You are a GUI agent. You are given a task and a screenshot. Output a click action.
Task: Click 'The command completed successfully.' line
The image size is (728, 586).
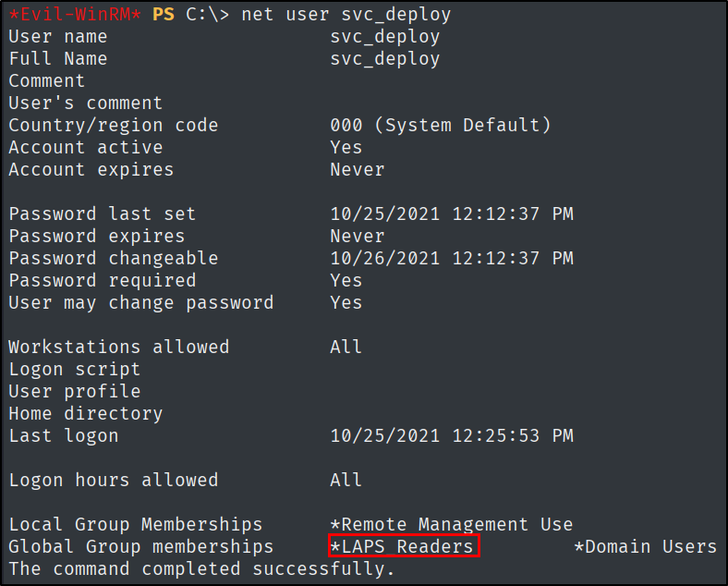pyautogui.click(x=201, y=568)
